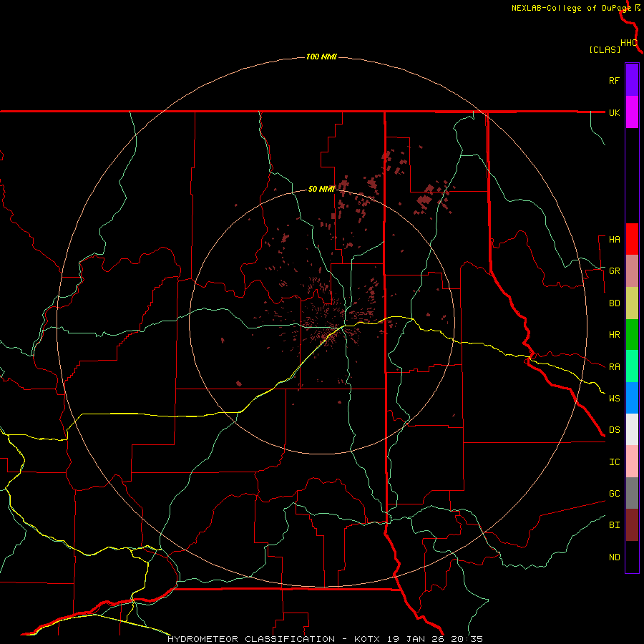Click the UK magenta legend color swatch
Image resolution: width=644 pixels, height=644 pixels.
coord(632,112)
